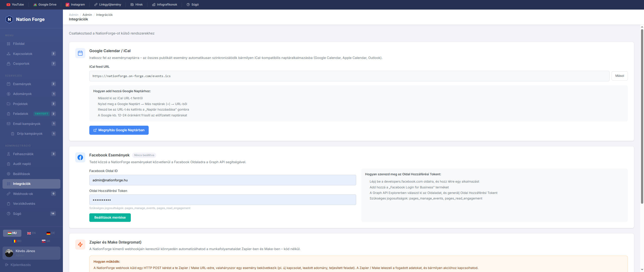
Task: Open Kapcsolatok in the sidebar
Action: pyautogui.click(x=31, y=54)
